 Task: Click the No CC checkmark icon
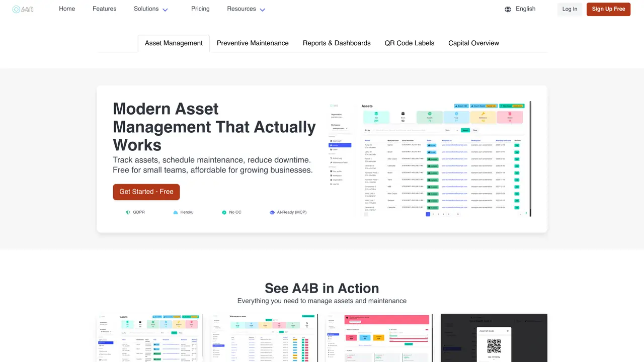tap(224, 212)
